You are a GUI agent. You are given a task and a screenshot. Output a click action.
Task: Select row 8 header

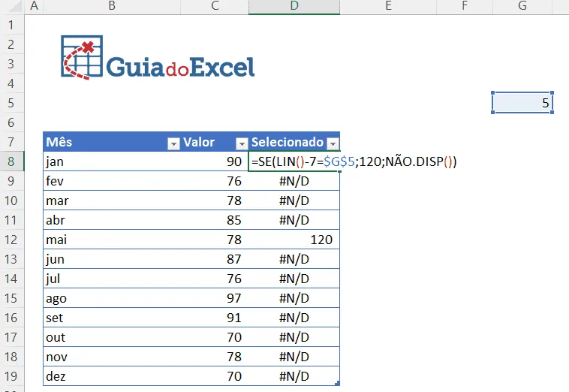coord(11,161)
